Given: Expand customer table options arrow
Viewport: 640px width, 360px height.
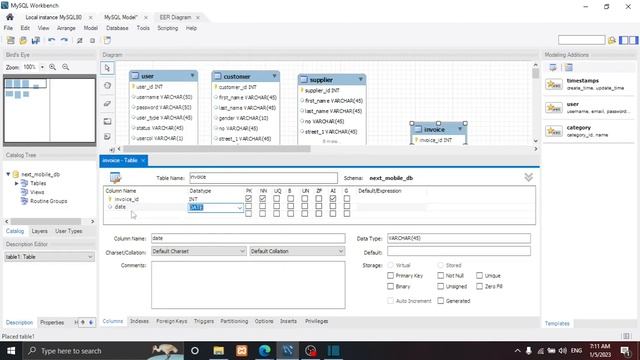Looking at the screenshot, I should point(275,76).
